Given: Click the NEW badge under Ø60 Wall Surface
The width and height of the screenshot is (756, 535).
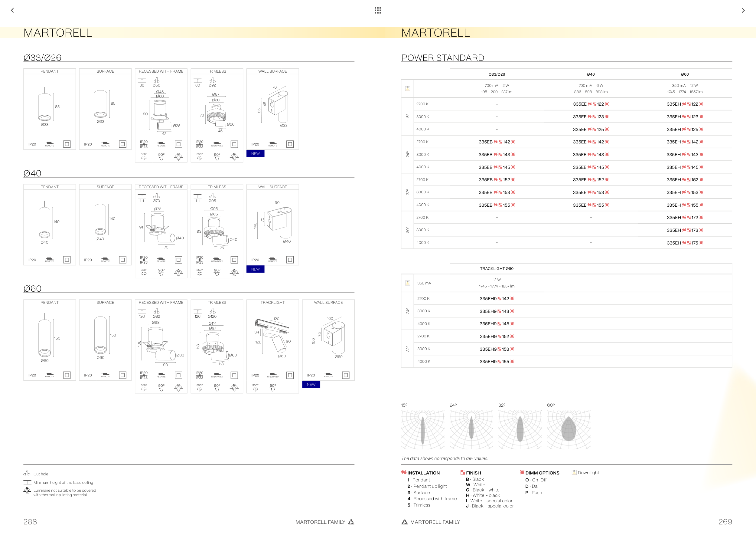Looking at the screenshot, I should click(x=311, y=384).
